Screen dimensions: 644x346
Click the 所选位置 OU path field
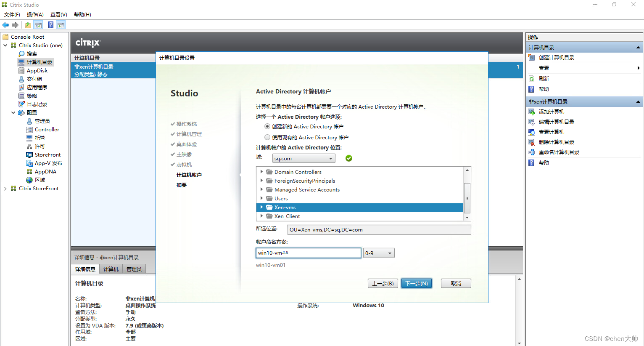[379, 230]
